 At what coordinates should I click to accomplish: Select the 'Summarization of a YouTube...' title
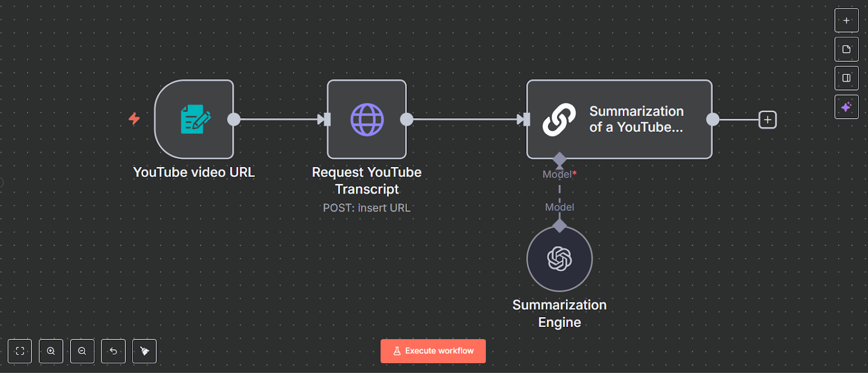tap(636, 119)
